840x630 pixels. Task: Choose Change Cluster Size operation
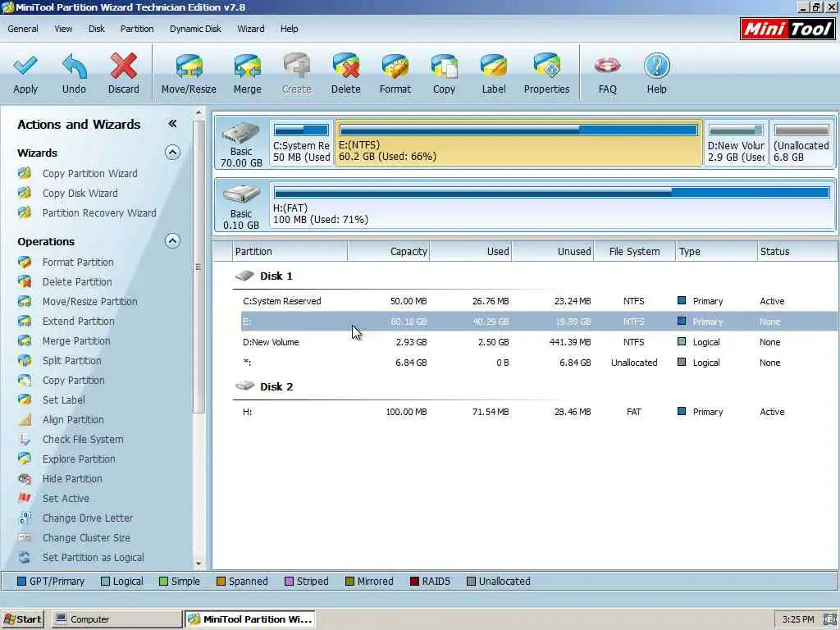(x=85, y=538)
